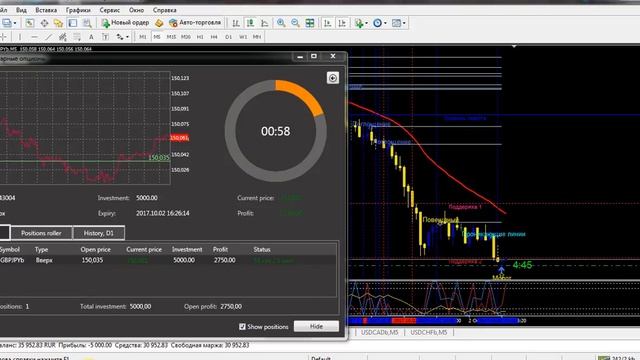Click the Новый ордер button
The width and height of the screenshot is (640, 360).
125,23
